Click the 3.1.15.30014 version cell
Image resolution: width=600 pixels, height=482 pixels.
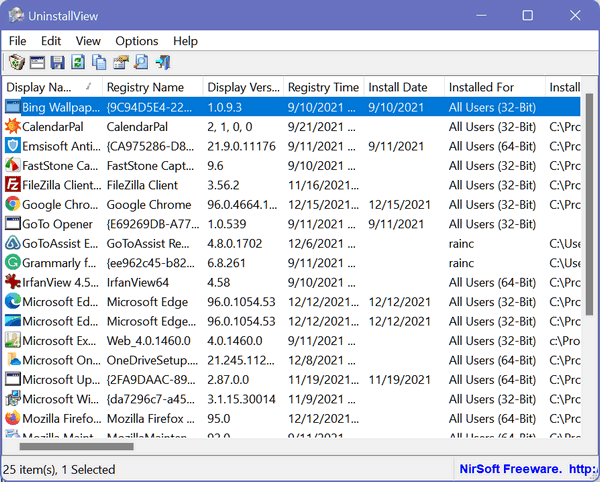[241, 399]
